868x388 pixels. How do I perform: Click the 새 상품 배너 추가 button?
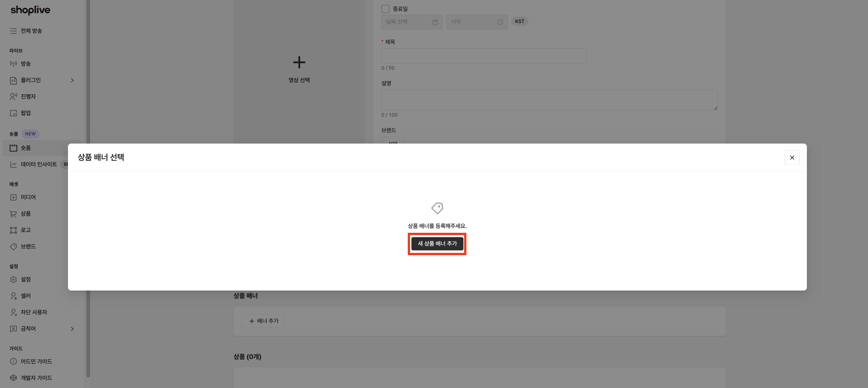click(437, 243)
